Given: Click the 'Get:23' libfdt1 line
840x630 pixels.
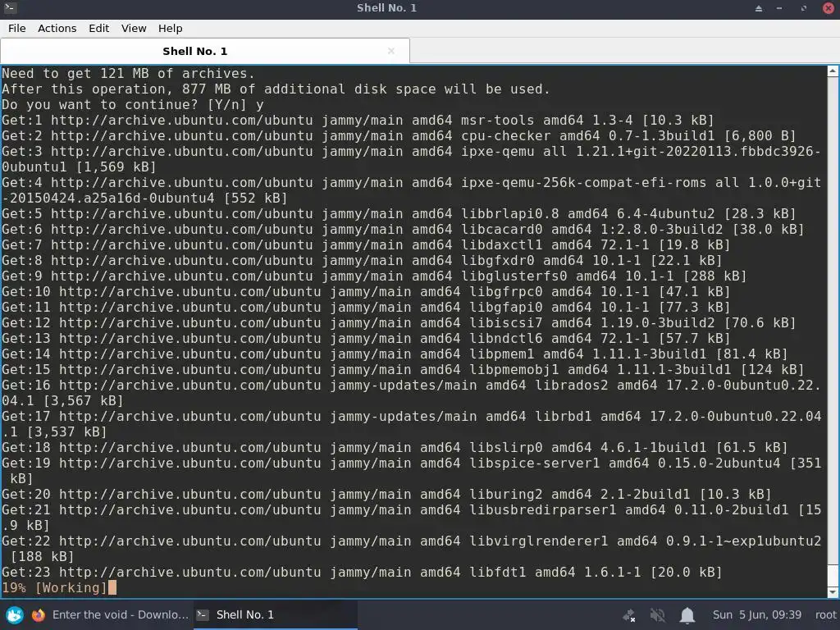Looking at the screenshot, I should (x=362, y=572).
